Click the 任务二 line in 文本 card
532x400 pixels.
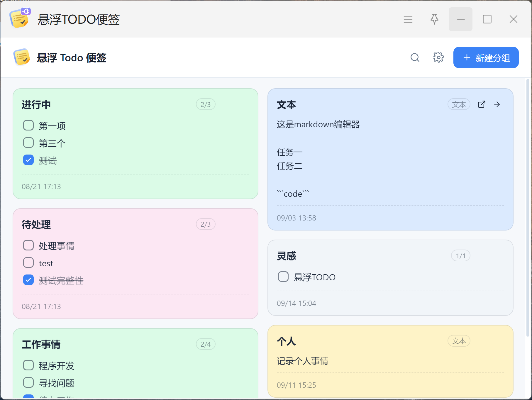[290, 166]
